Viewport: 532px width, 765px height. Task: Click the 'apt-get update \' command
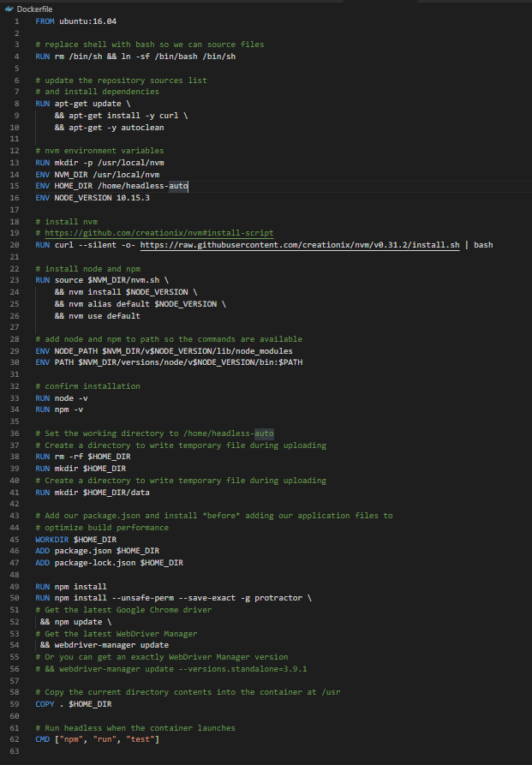pos(93,104)
